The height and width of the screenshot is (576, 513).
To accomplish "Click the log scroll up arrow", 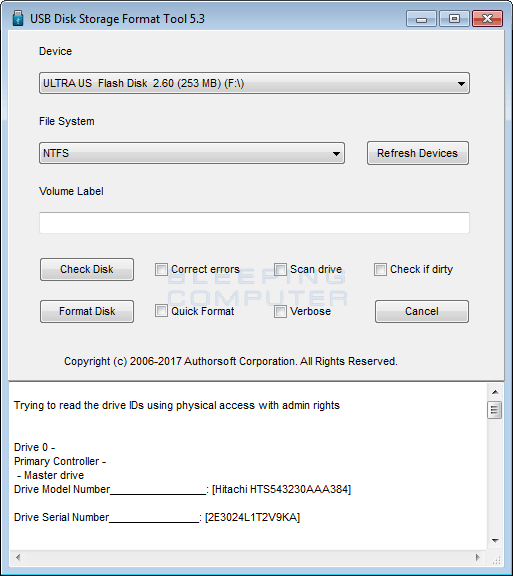I will (495, 392).
